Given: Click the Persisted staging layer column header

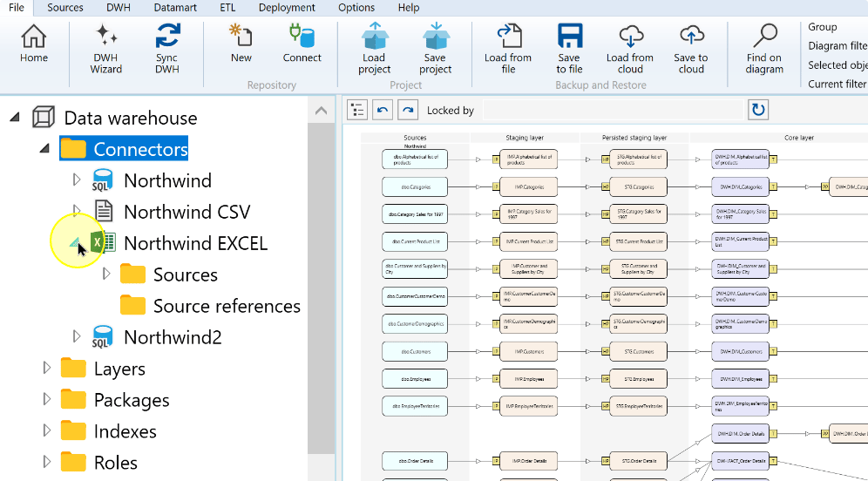Looking at the screenshot, I should pos(634,138).
